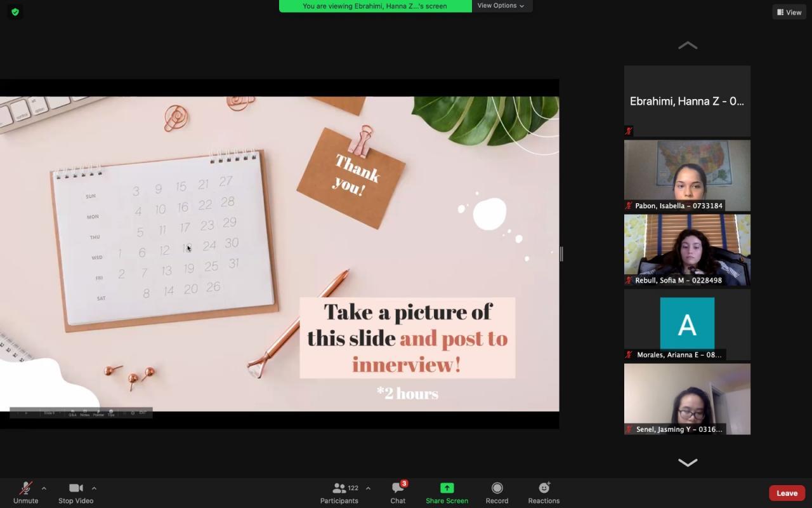Click the name label 'Morales, Arianna E – 08...'
The image size is (812, 508).
(679, 355)
